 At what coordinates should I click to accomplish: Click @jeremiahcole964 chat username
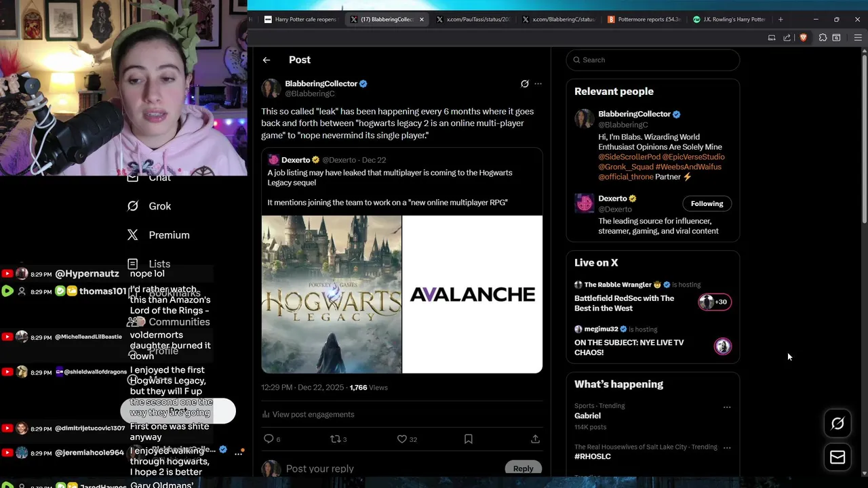click(x=90, y=453)
